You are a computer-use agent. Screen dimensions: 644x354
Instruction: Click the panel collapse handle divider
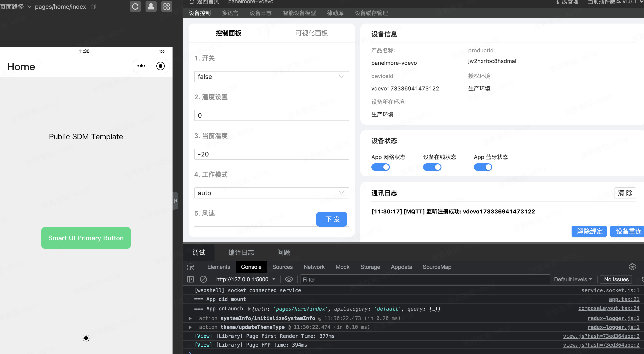click(x=175, y=201)
